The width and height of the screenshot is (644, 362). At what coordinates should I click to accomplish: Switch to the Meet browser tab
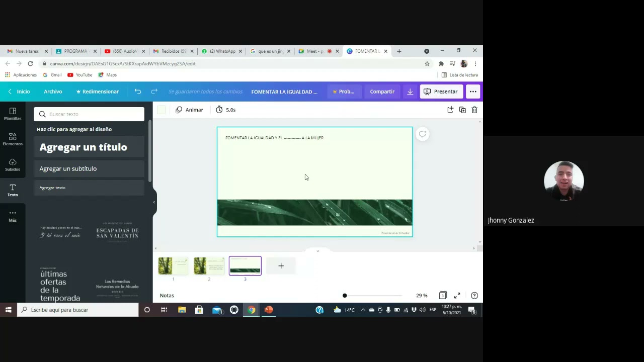(318, 51)
